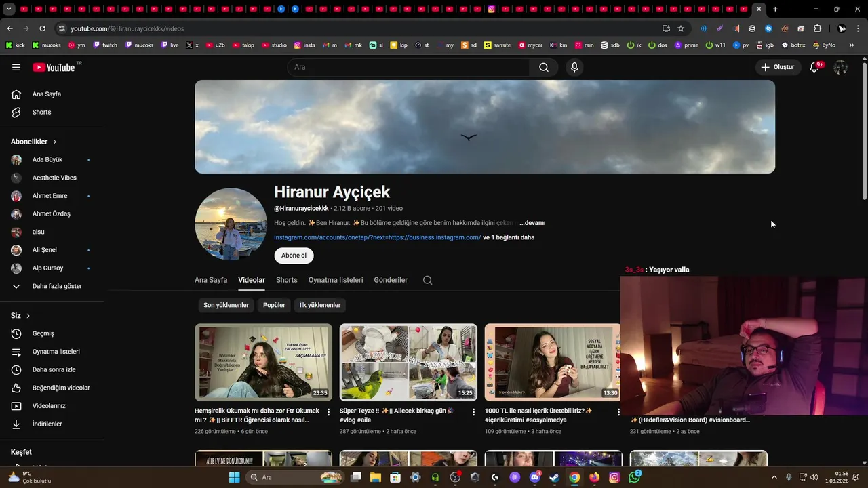This screenshot has height=488, width=868.
Task: Switch to channel Ana Sayfa tab
Action: click(x=211, y=280)
